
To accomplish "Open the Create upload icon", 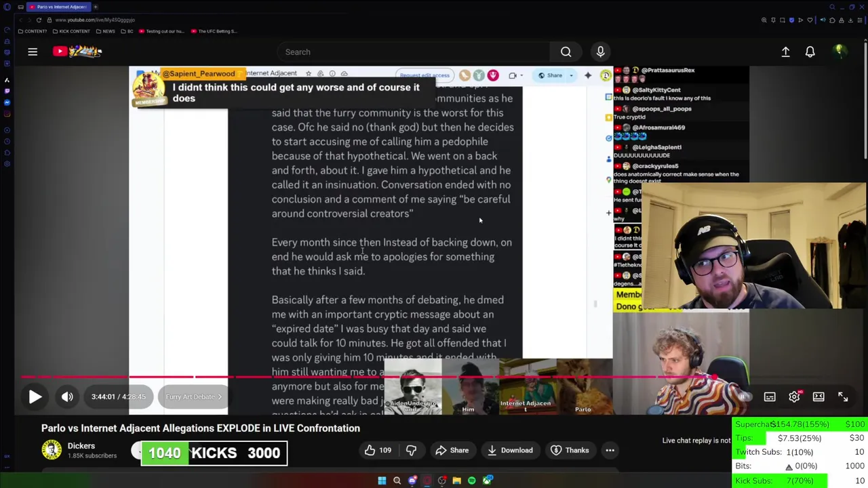I will click(x=785, y=52).
